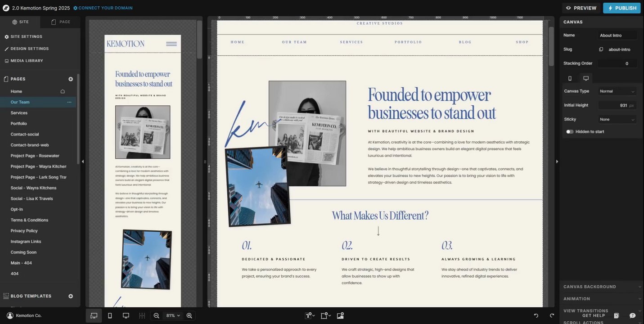This screenshot has height=324, width=644.
Task: Select the Main - 404 page
Action: point(21,263)
